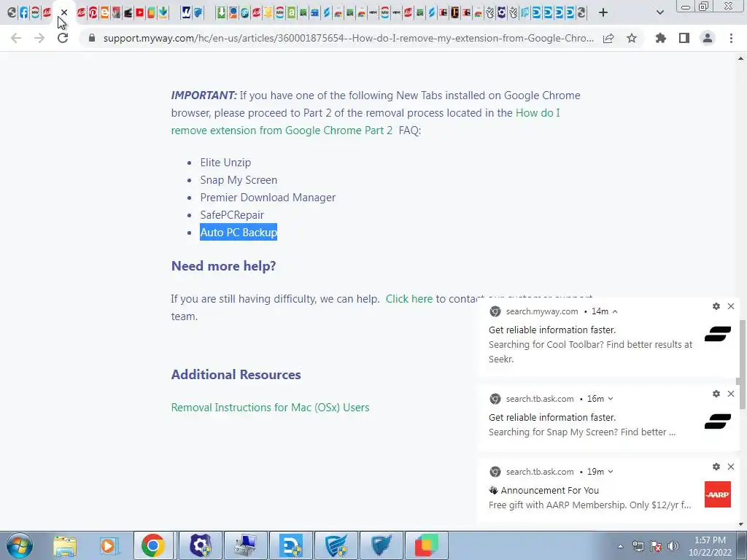Image resolution: width=747 pixels, height=560 pixels.
Task: Switch to Google Chrome taskbar button
Action: [153, 545]
